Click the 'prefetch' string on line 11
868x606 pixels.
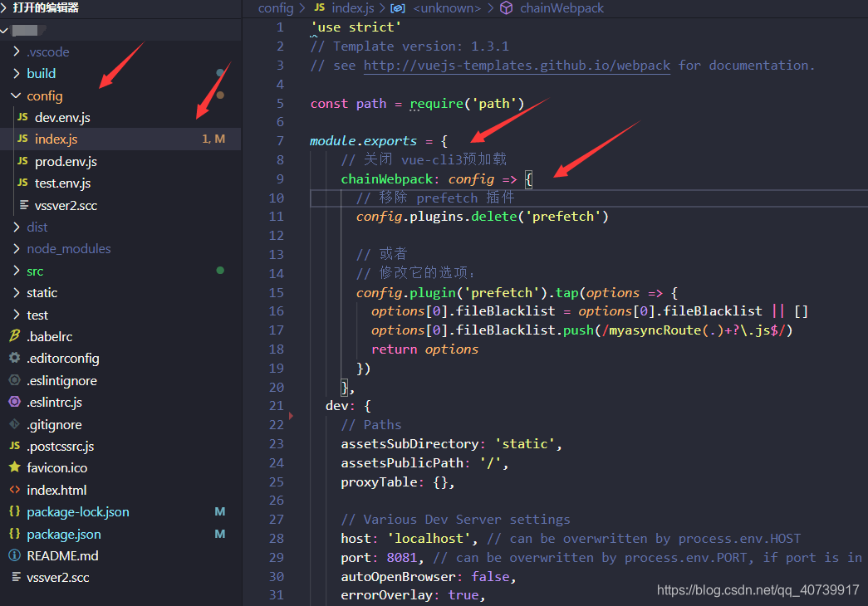pyautogui.click(x=562, y=217)
